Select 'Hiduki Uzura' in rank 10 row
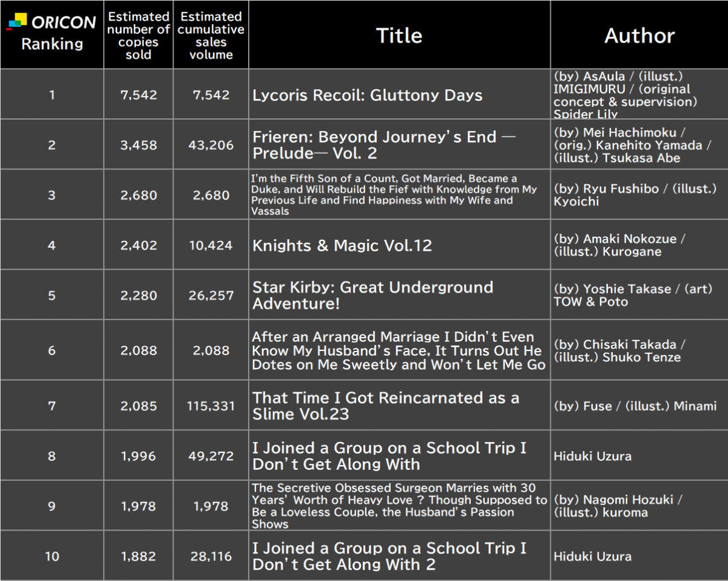The image size is (728, 581). [592, 556]
